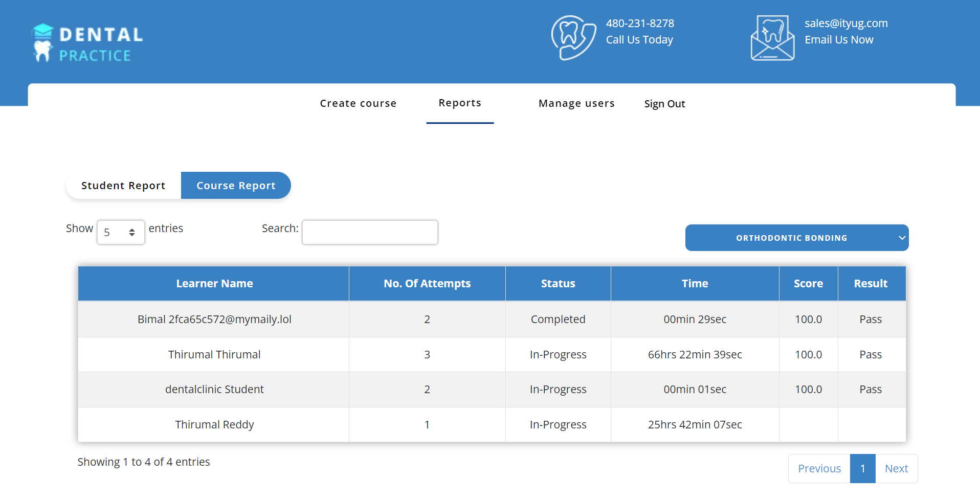
Task: Select page 1 in pagination
Action: 862,468
